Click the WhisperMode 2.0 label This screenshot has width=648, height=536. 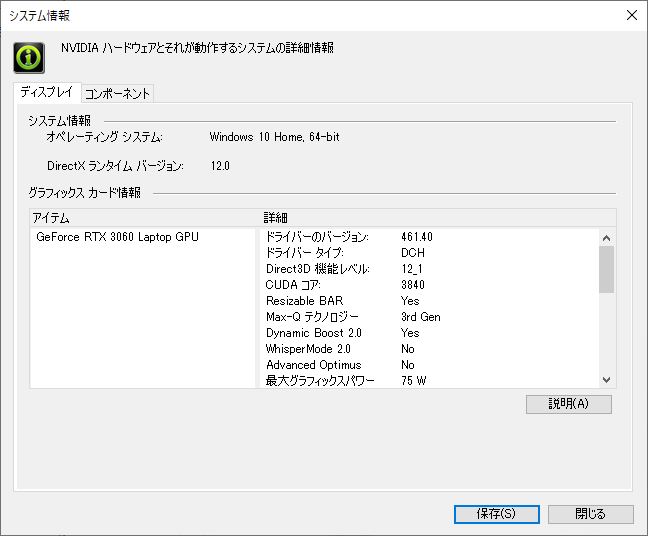point(308,349)
